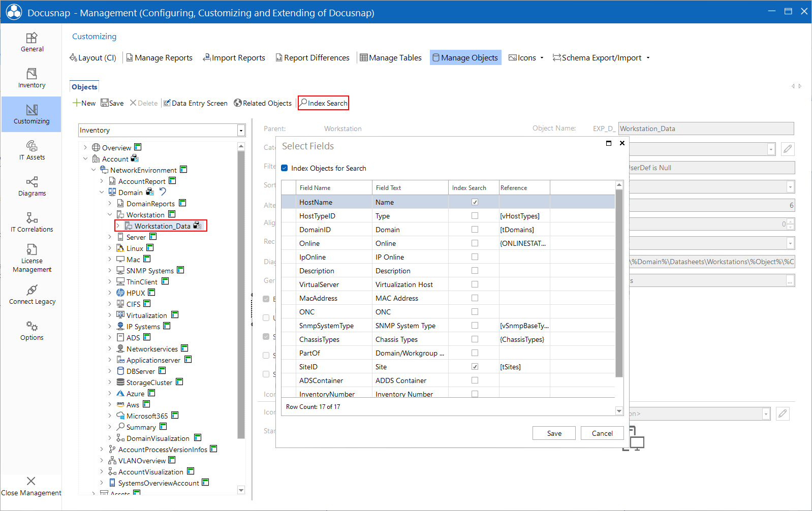Viewport: 812px width, 511px height.
Task: Click the fields grid vertical scrollbar
Action: pos(619,283)
